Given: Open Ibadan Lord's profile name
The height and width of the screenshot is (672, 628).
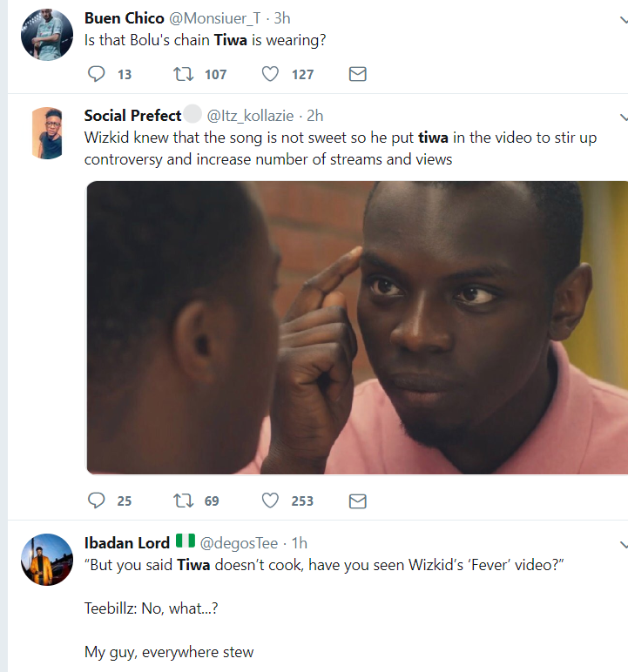Looking at the screenshot, I should tap(127, 542).
